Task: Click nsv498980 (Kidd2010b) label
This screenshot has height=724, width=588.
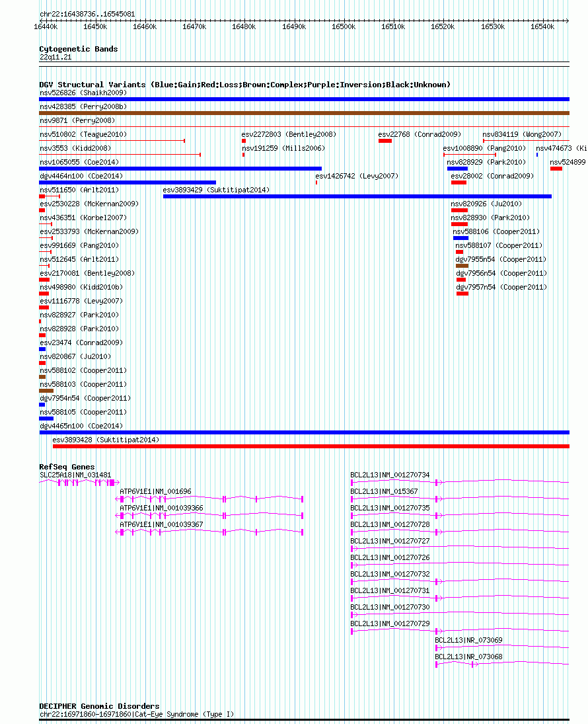Action: 81,287
